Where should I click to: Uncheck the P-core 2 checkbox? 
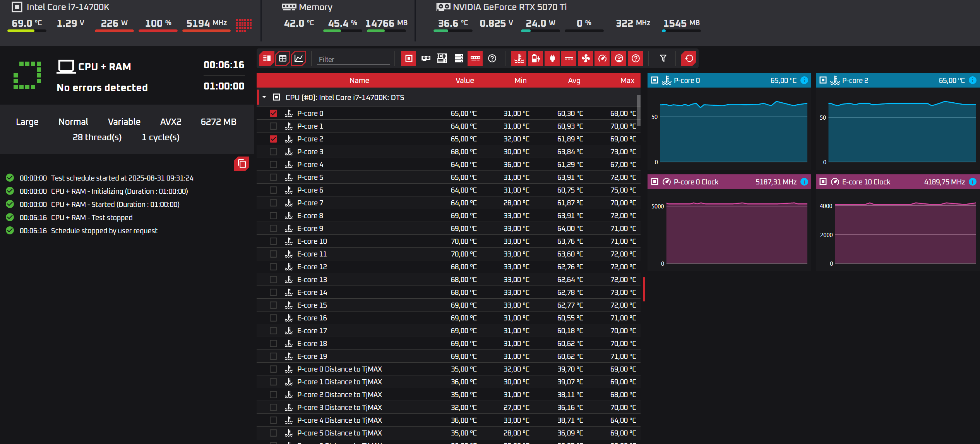273,139
